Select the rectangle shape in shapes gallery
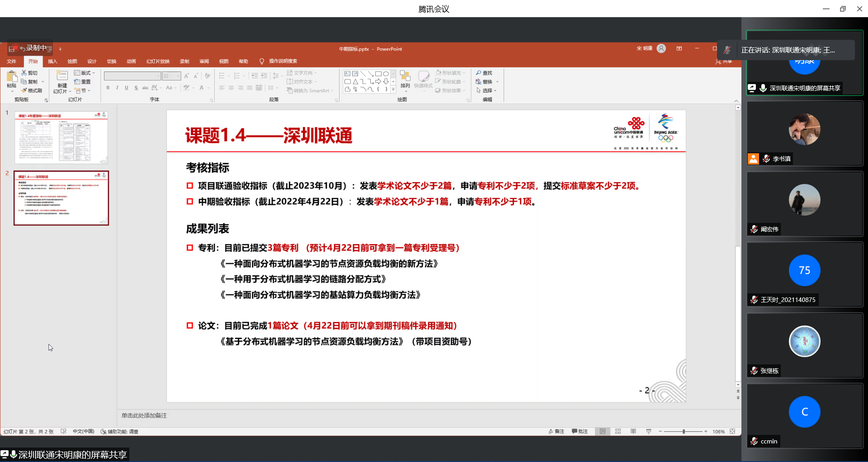Screen dimensions: 868x462 click(x=378, y=74)
